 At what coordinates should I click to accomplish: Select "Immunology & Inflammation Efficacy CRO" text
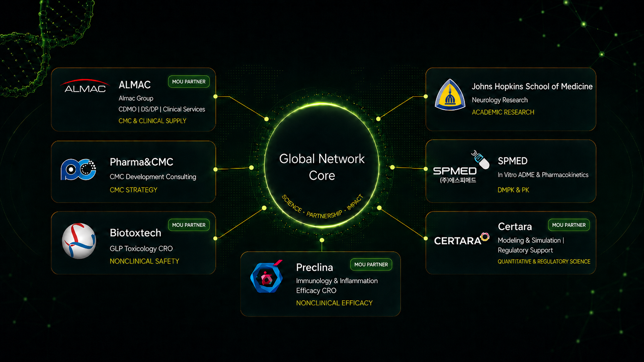pos(337,286)
